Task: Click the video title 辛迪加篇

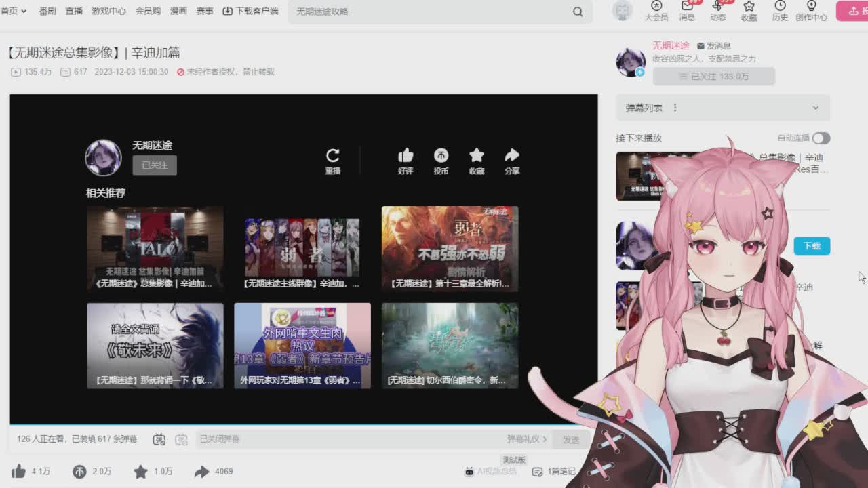Action: (94, 53)
